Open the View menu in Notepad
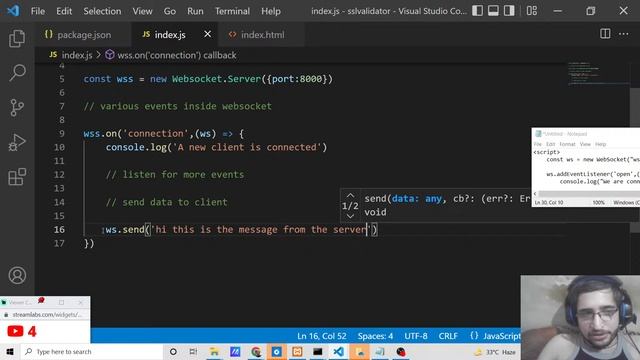The image size is (640, 360). [585, 144]
